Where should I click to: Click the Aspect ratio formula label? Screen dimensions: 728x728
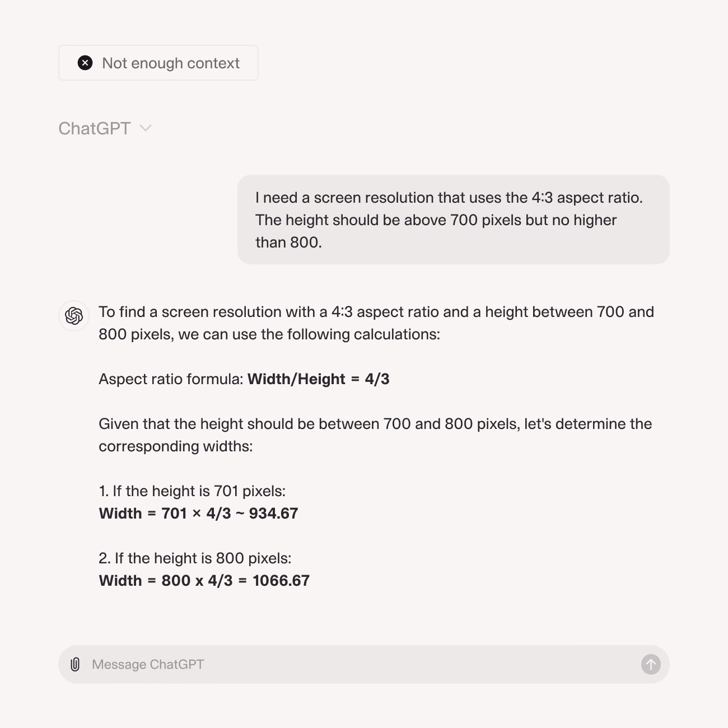(171, 379)
